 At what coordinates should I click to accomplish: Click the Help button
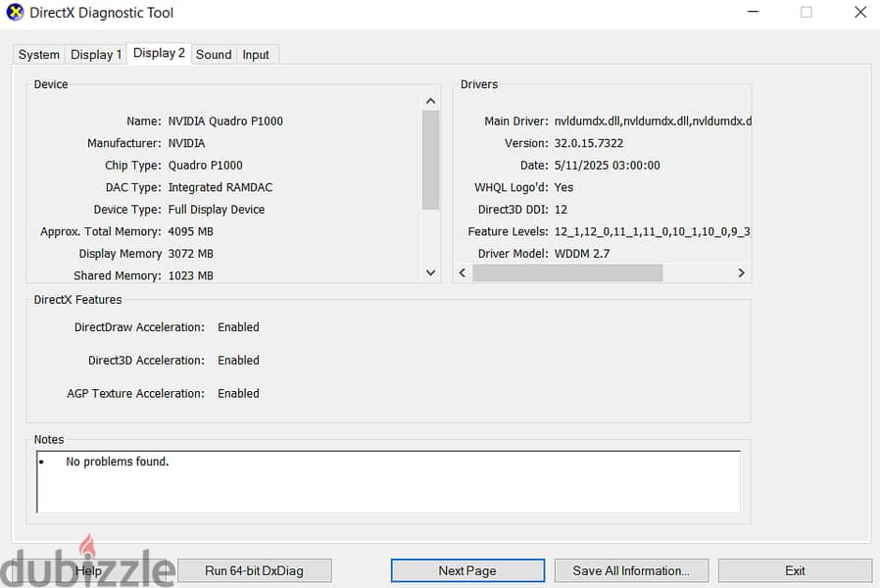tap(88, 570)
